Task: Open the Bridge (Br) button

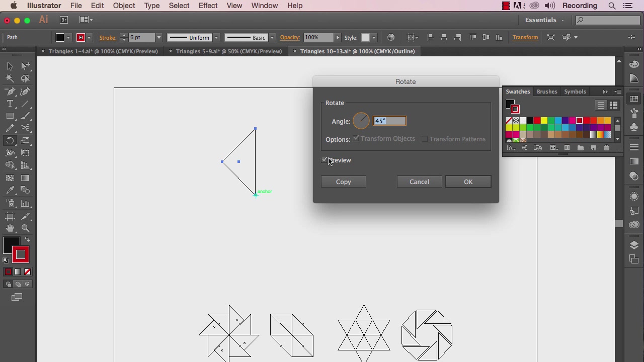Action: point(64,20)
